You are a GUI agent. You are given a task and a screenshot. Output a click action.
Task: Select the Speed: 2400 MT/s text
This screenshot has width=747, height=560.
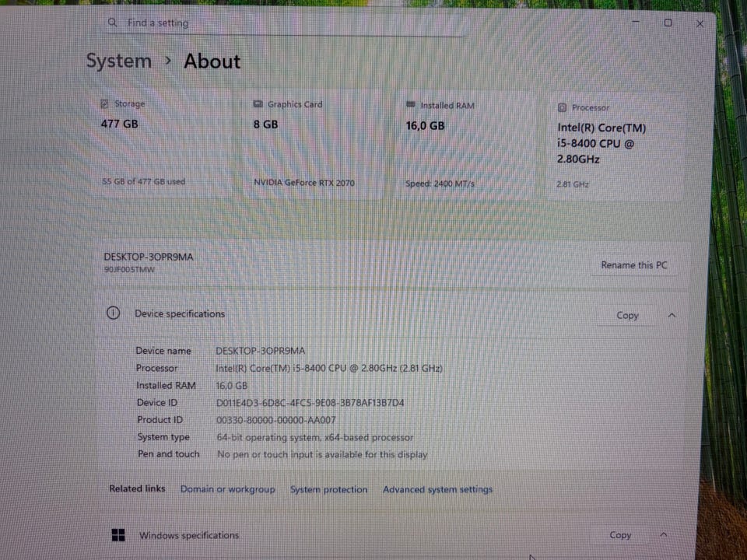tap(440, 184)
